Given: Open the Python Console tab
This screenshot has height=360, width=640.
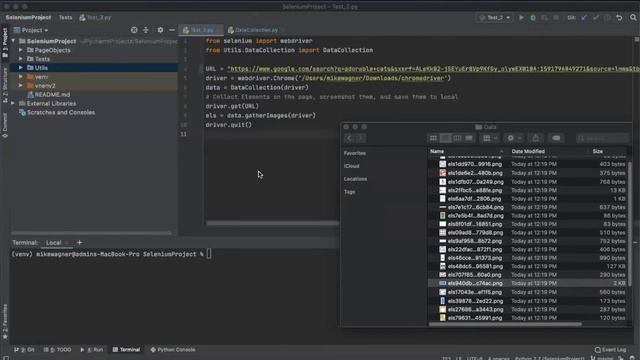Looking at the screenshot, I should point(173,350).
